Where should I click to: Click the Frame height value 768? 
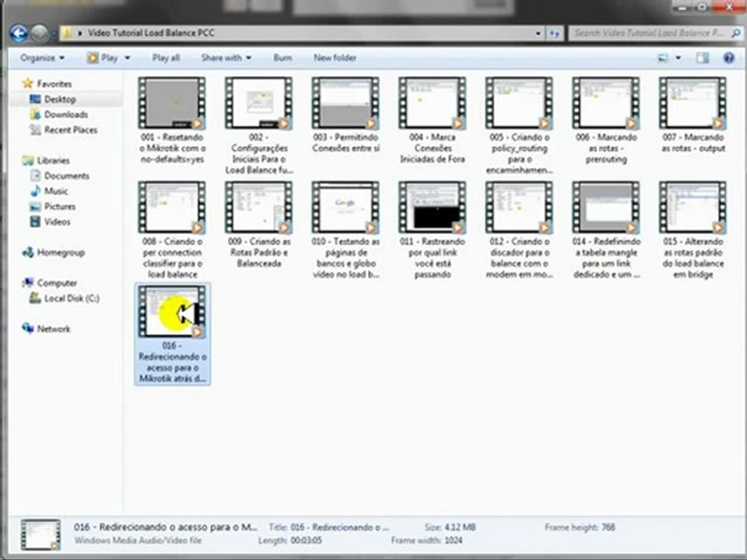[x=608, y=527]
